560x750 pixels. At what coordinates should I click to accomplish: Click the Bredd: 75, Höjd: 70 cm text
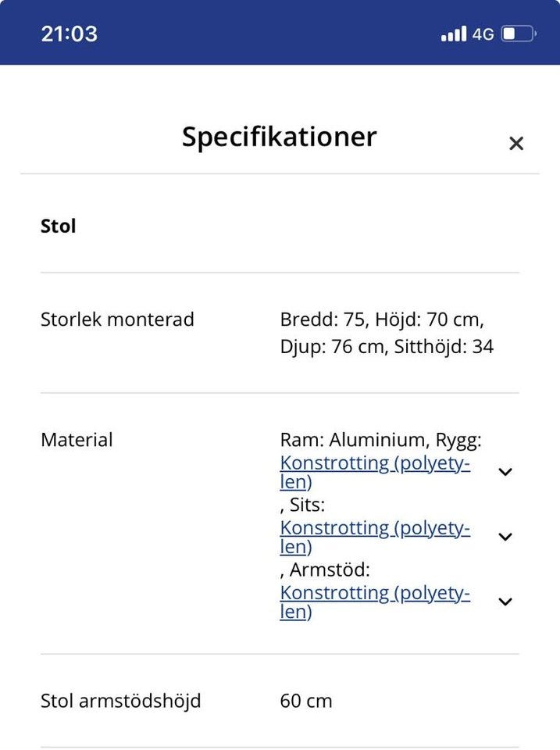(382, 320)
